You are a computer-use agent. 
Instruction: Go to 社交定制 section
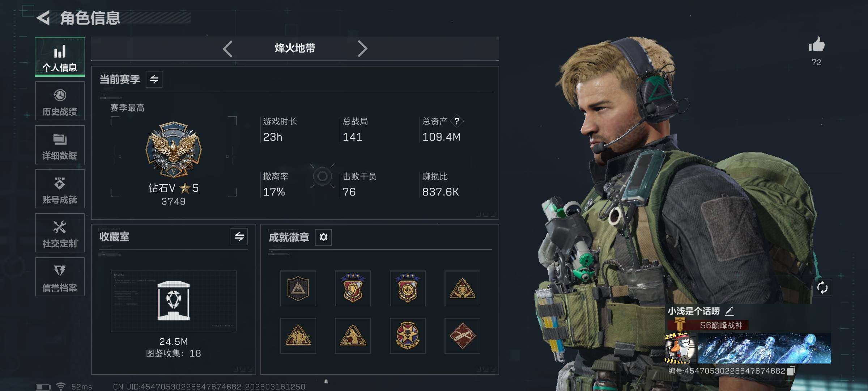pos(60,233)
